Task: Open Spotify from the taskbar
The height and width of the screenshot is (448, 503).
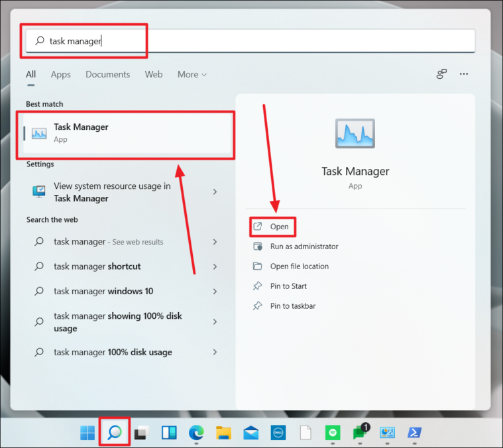Action: point(333,433)
